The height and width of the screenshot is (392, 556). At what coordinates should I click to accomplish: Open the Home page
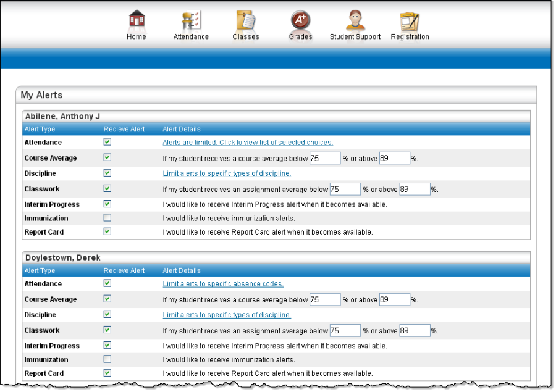click(x=136, y=22)
